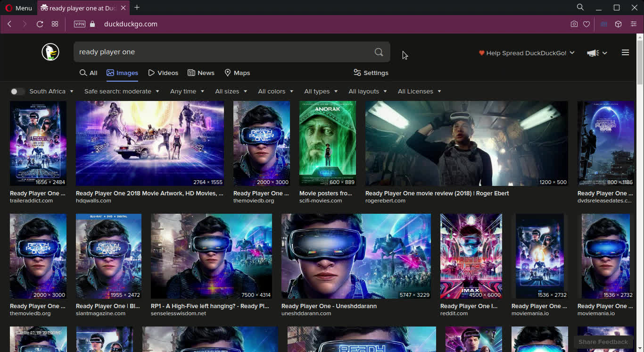
Task: Expand the South Africa region dropdown
Action: tap(51, 92)
